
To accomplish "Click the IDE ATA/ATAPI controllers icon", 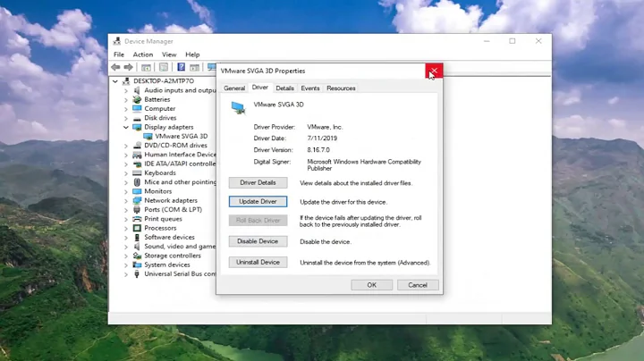I will click(x=137, y=164).
